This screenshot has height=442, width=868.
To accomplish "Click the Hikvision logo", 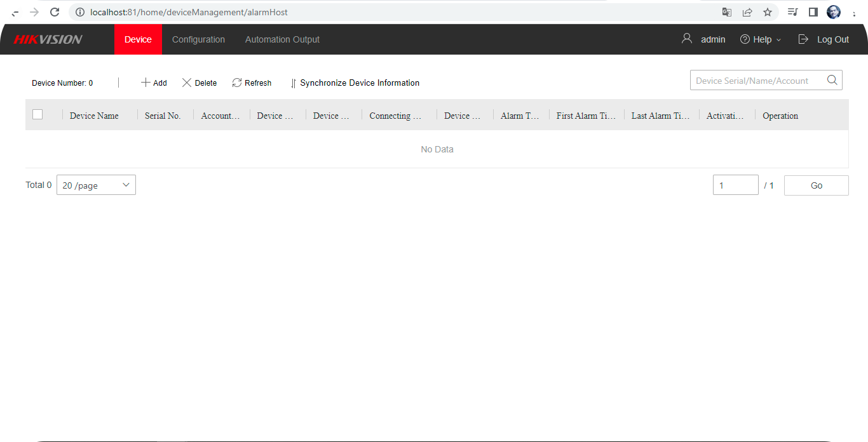I will coord(48,39).
